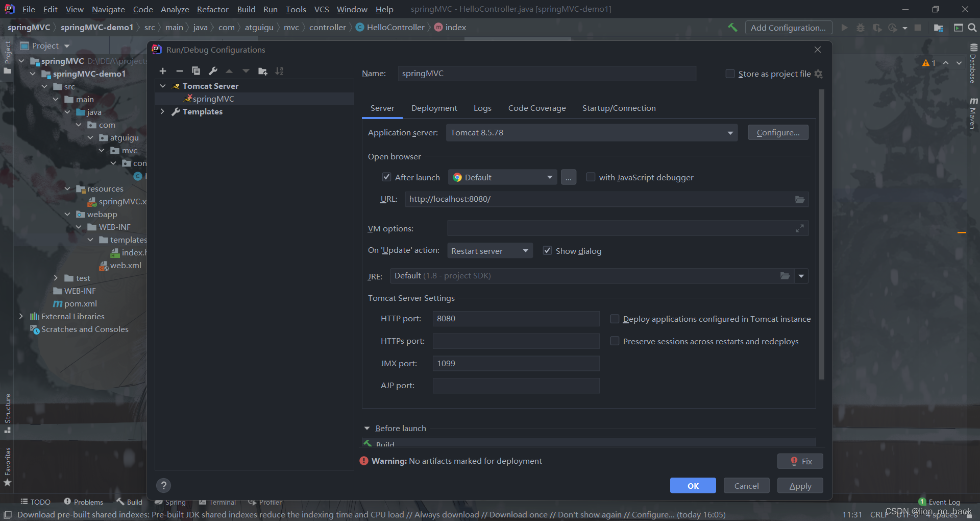Viewport: 980px width, 521px height.
Task: Open the Restart server action dropdown
Action: 490,251
